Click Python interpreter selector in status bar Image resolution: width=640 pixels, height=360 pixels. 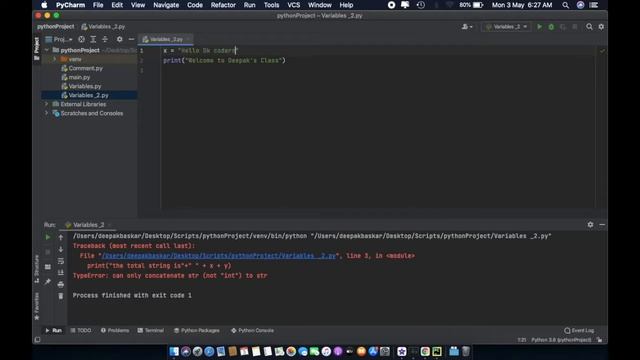point(561,340)
